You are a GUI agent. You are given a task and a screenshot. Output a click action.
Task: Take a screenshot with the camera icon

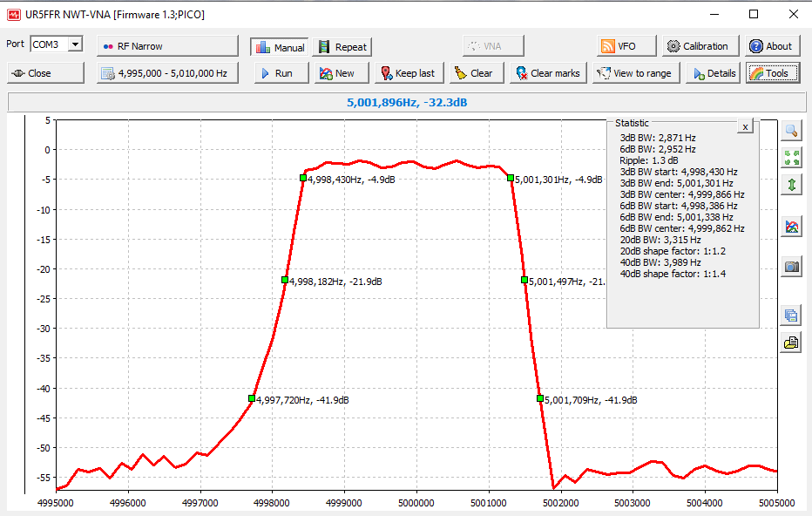tap(791, 267)
